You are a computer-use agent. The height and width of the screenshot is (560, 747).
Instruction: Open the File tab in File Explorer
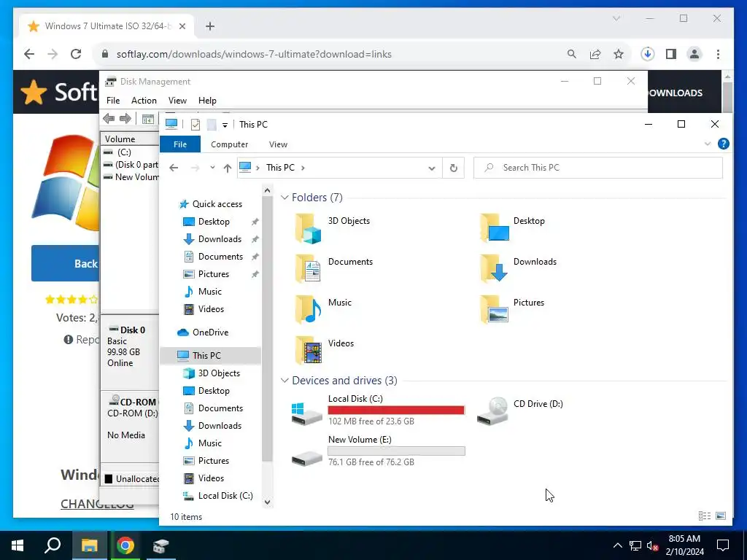click(x=180, y=144)
